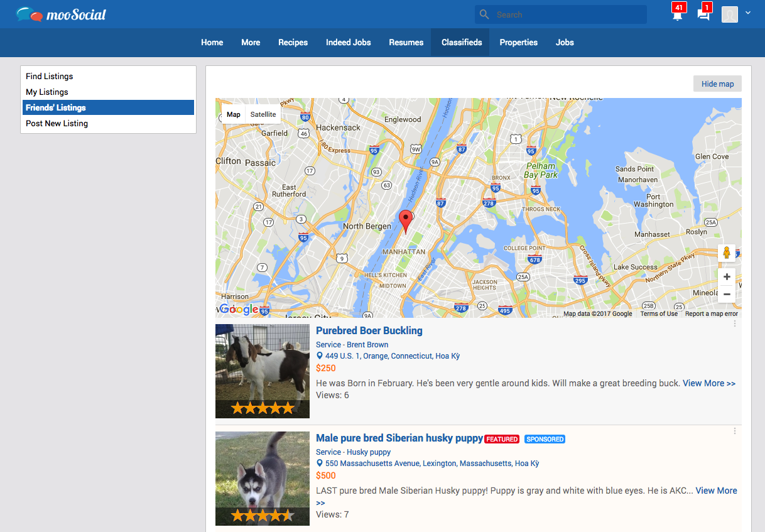
Task: Click the husky listing star rating
Action: click(263, 516)
